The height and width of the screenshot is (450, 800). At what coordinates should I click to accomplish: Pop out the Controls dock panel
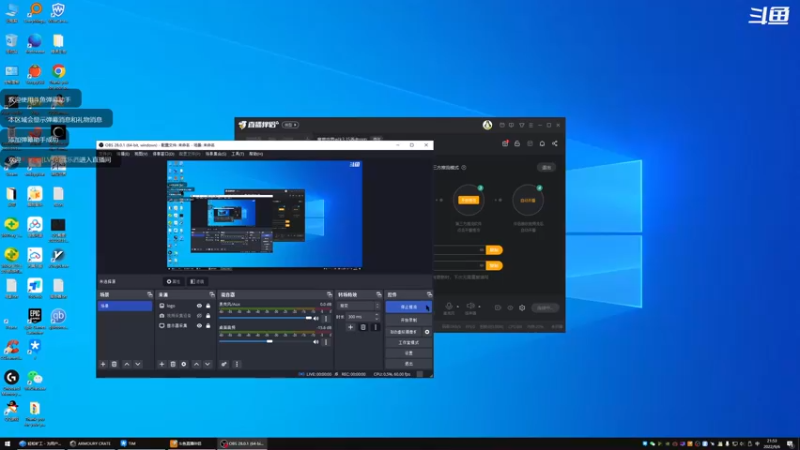[429, 294]
